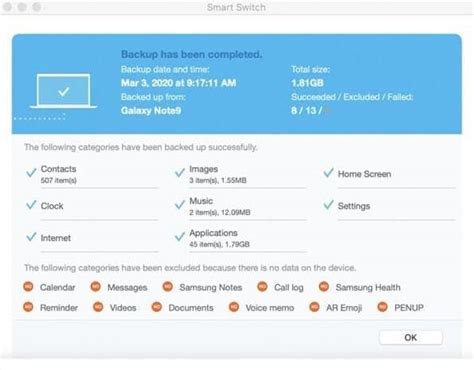Select the '45 item(s), 1.79GB' text

[219, 244]
